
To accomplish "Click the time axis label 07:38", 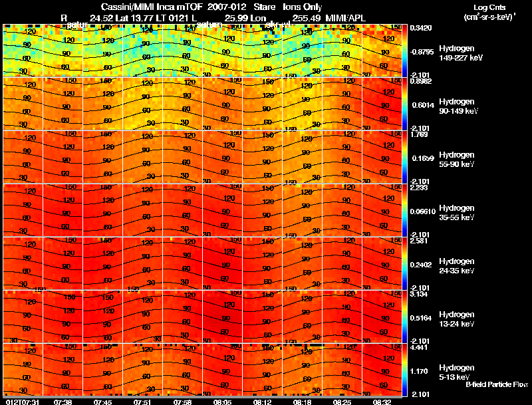I will click(x=63, y=402).
